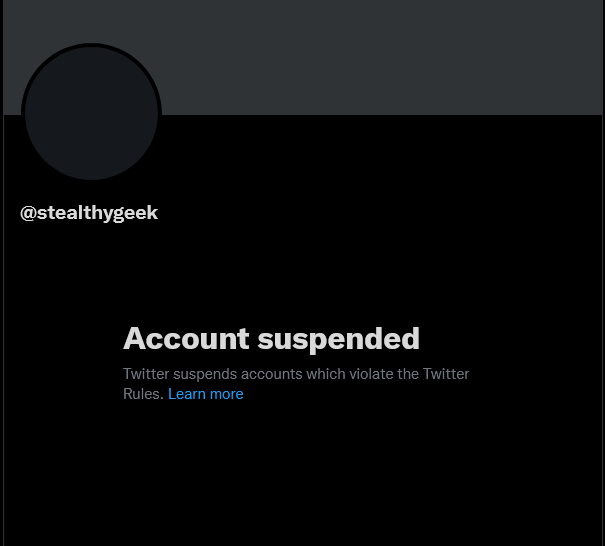Click the word "accounts" in the description
Image resolution: width=605 pixels, height=546 pixels.
[272, 374]
